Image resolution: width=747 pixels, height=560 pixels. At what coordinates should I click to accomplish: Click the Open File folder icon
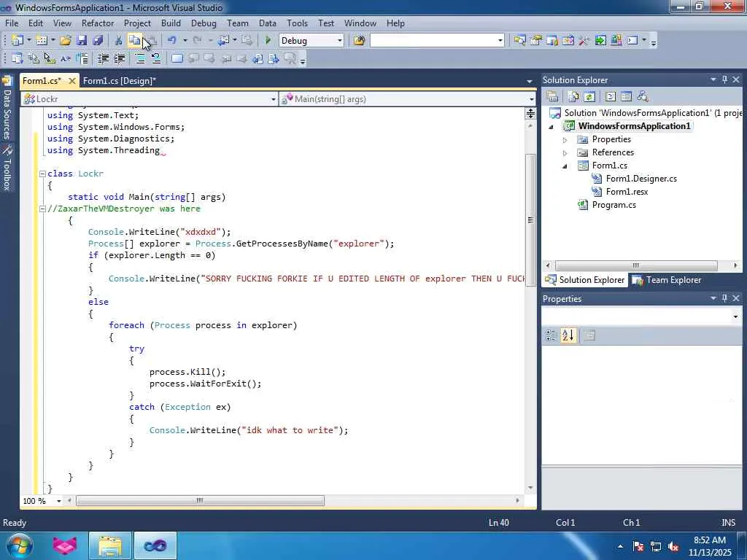pos(65,41)
